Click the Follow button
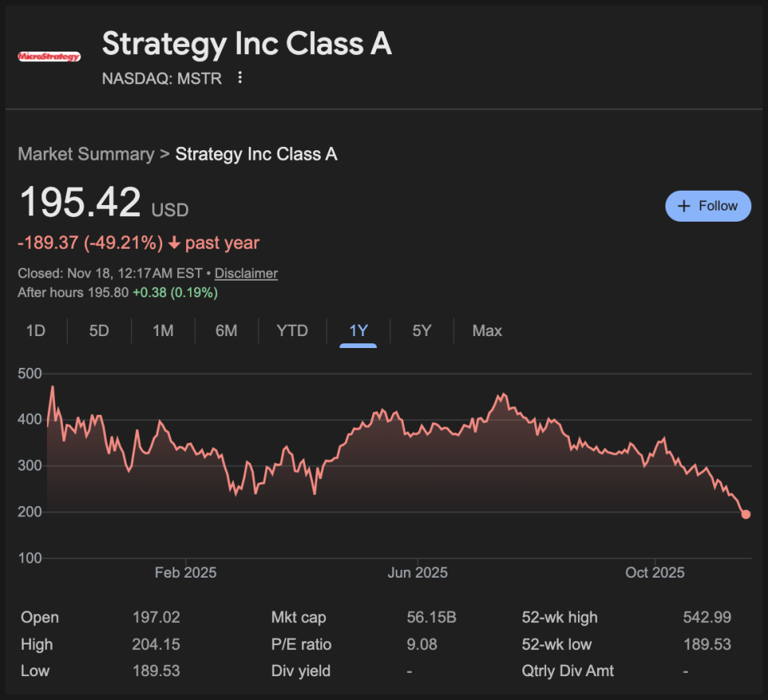This screenshot has width=768, height=700. tap(708, 206)
